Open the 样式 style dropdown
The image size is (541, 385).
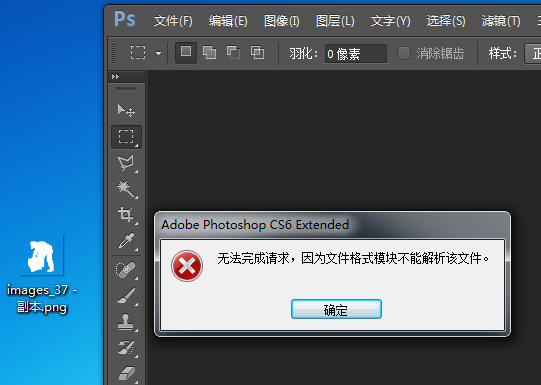[533, 53]
